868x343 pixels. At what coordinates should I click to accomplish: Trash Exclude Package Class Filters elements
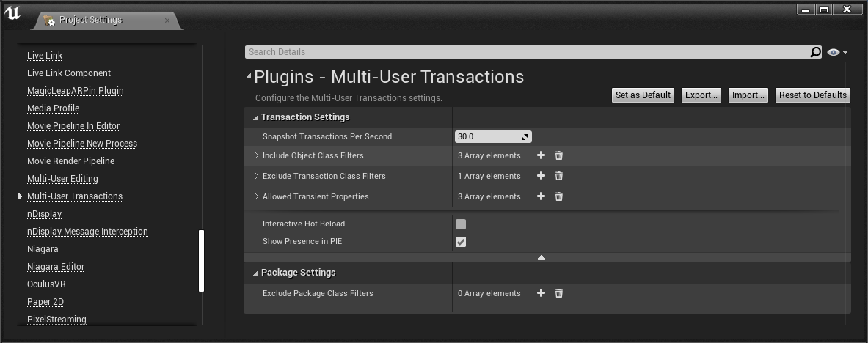(x=559, y=293)
